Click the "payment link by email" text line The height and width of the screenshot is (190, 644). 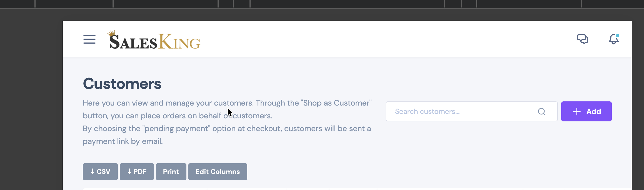click(x=123, y=141)
